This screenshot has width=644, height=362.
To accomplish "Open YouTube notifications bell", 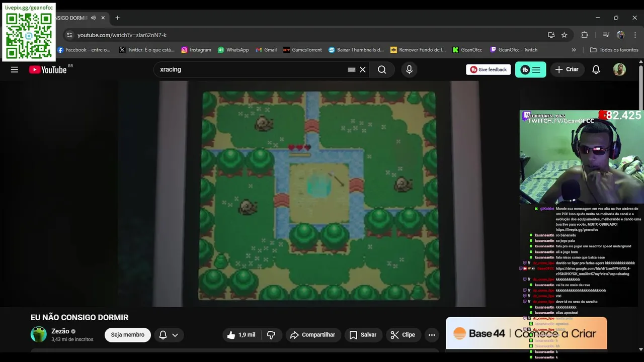I will click(x=596, y=70).
